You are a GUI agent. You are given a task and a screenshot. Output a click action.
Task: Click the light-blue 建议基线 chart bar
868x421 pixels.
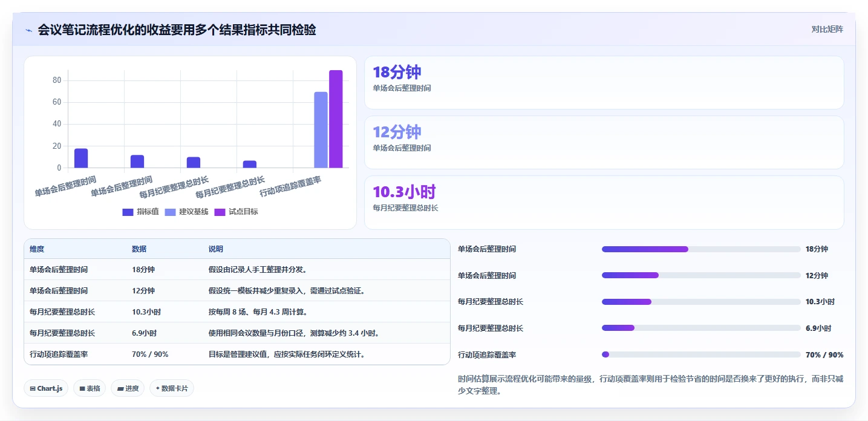point(321,130)
